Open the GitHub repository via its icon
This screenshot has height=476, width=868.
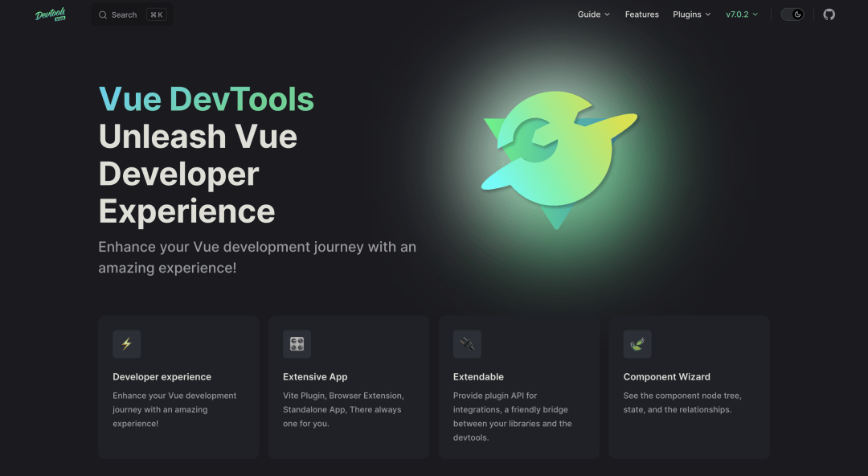tap(829, 14)
